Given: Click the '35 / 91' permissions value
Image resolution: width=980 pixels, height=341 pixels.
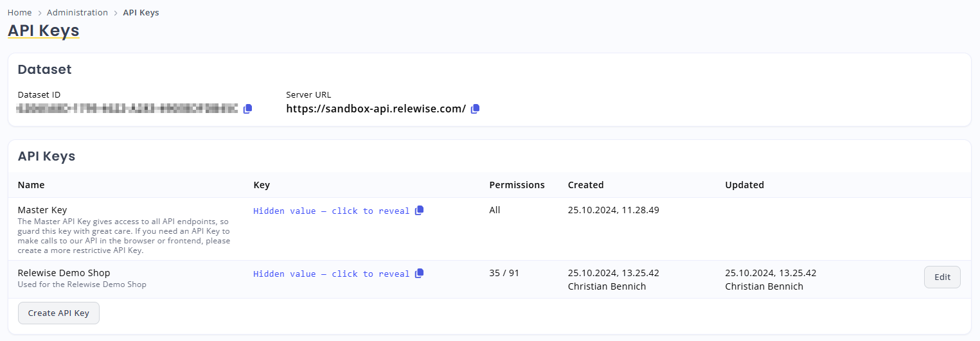Looking at the screenshot, I should click(504, 273).
